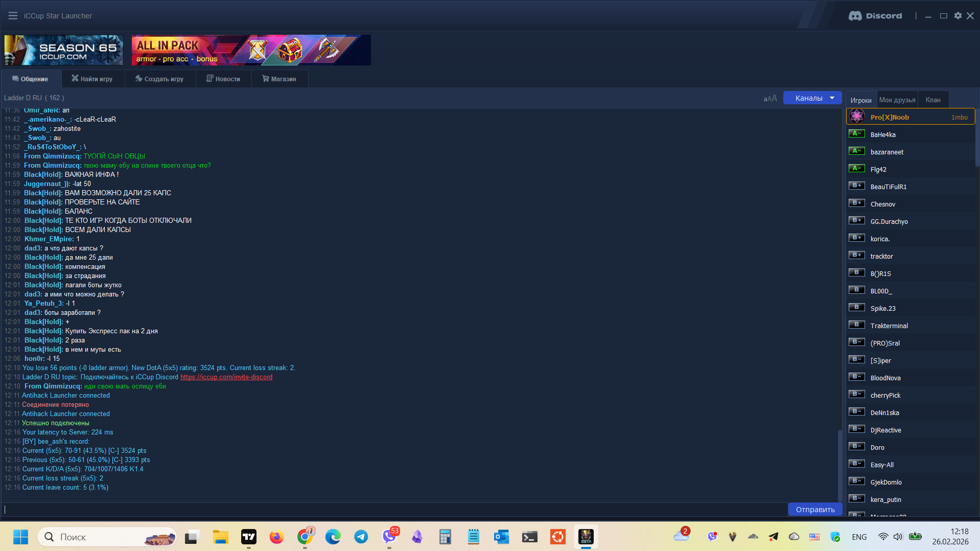
Task: Switch to the Клан tab
Action: [x=933, y=100]
